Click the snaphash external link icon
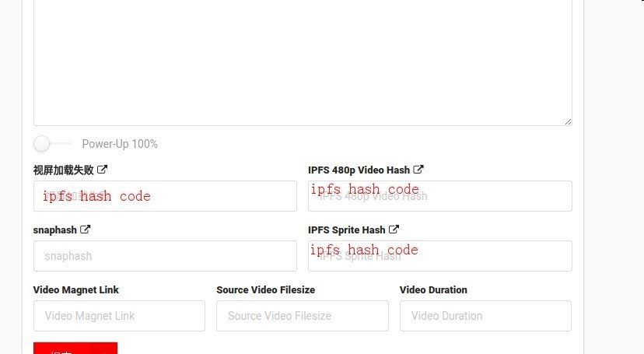 click(85, 230)
